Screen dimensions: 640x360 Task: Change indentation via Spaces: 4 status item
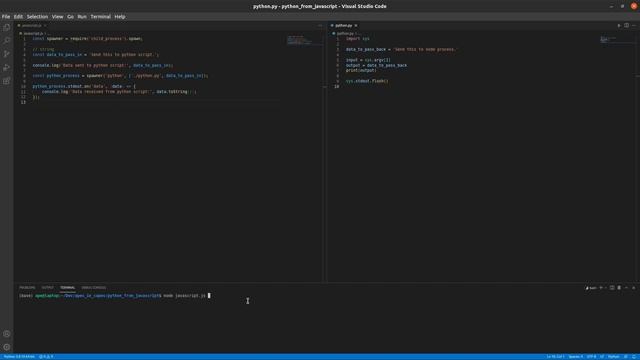coord(576,357)
